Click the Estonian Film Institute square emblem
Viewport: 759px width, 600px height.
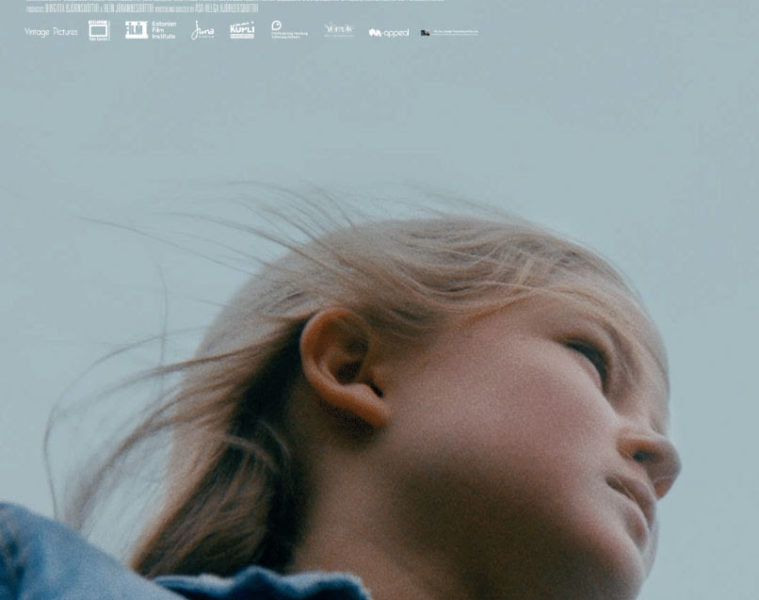[136, 30]
